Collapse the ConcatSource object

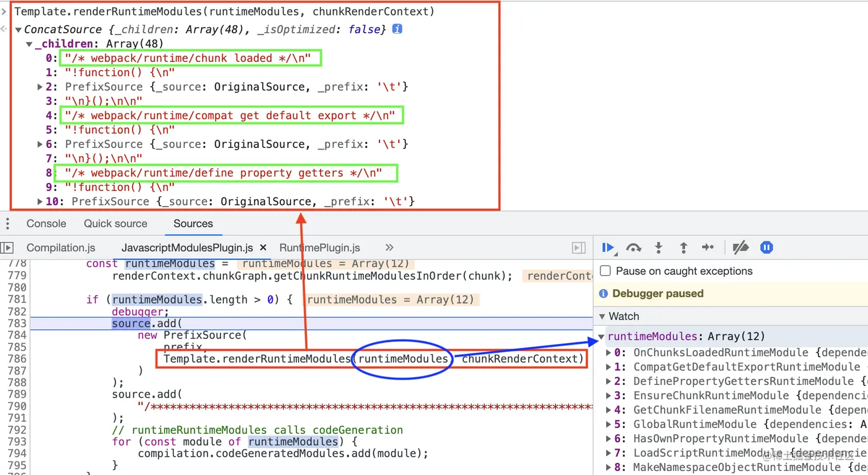(18, 30)
